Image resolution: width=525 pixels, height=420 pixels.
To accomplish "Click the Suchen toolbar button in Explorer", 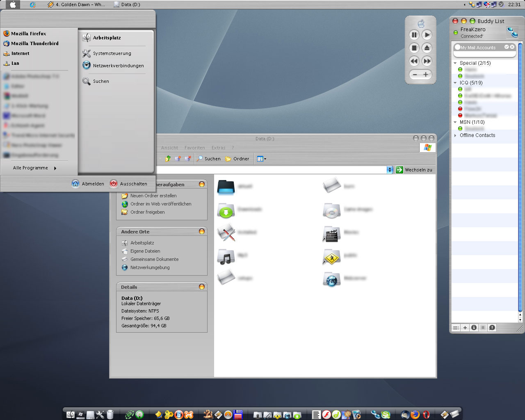I will pos(208,159).
